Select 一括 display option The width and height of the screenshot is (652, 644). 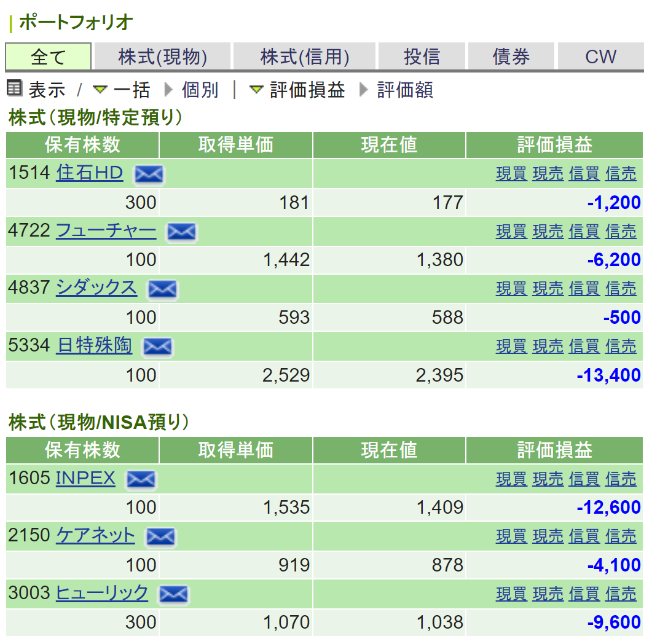[132, 90]
